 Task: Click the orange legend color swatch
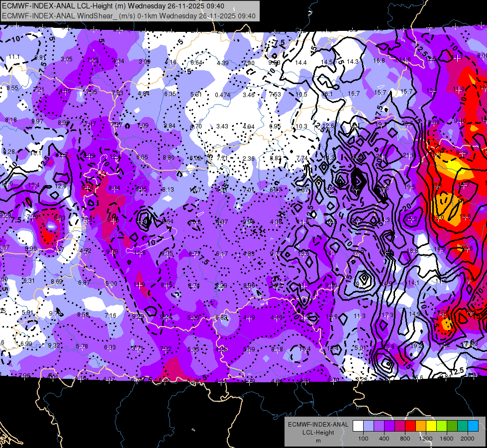pos(421,426)
